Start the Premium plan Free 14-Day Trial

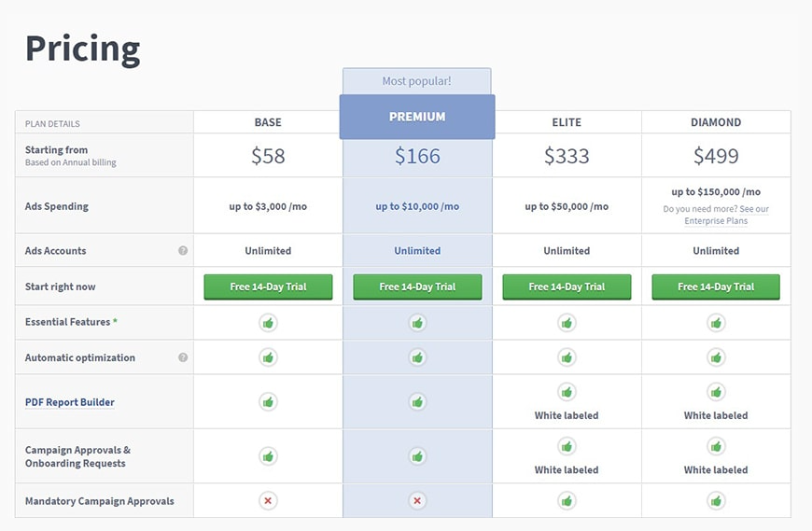coord(417,286)
